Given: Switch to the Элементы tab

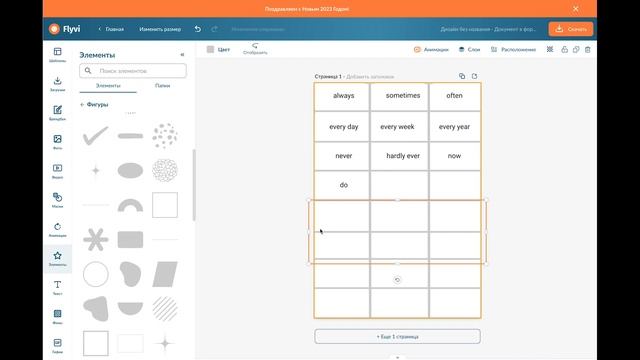Looking at the screenshot, I should (108, 86).
